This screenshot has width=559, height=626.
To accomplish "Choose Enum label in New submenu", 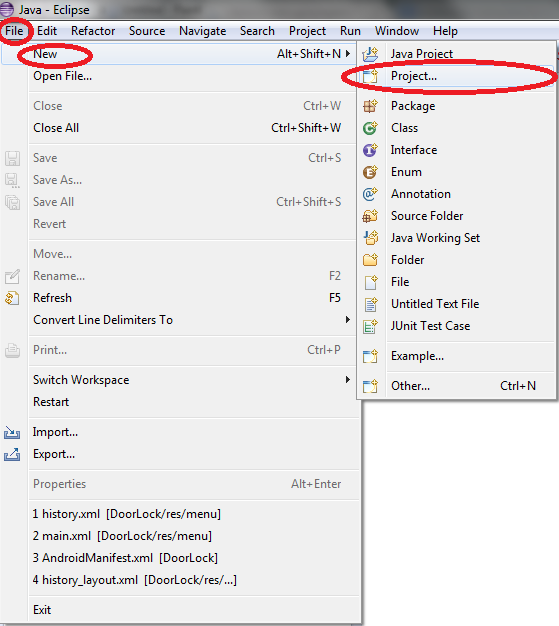I will pyautogui.click(x=406, y=172).
